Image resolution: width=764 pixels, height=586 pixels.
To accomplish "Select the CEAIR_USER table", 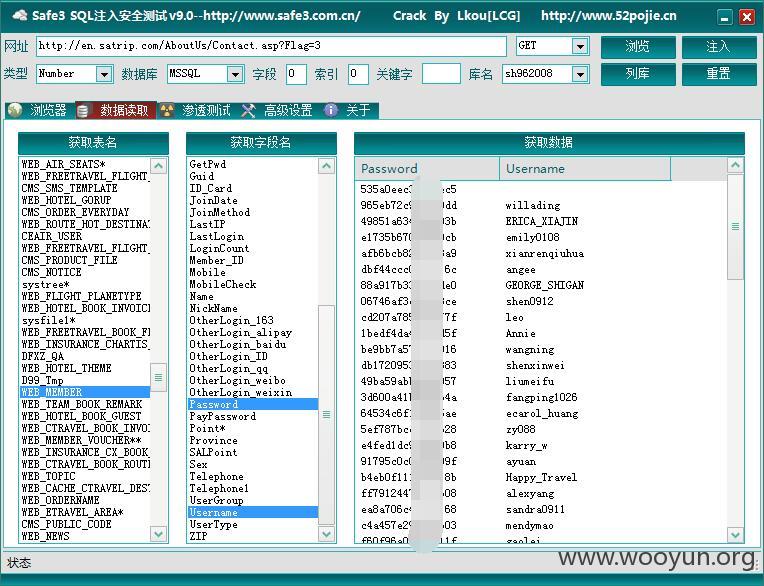I will tap(85, 236).
